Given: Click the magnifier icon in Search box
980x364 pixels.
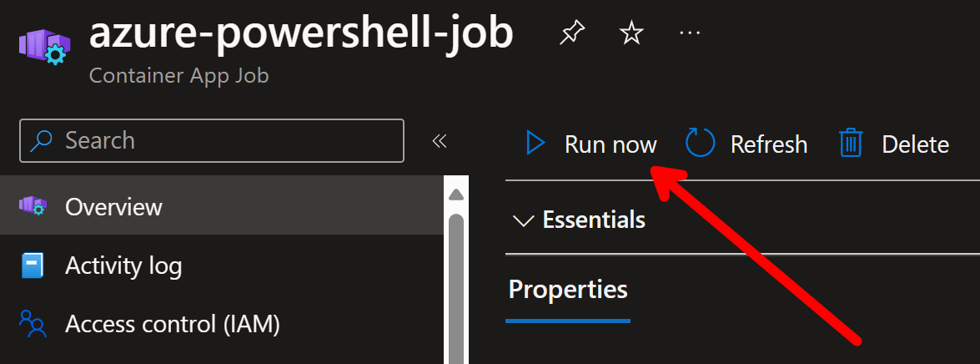Looking at the screenshot, I should [42, 140].
